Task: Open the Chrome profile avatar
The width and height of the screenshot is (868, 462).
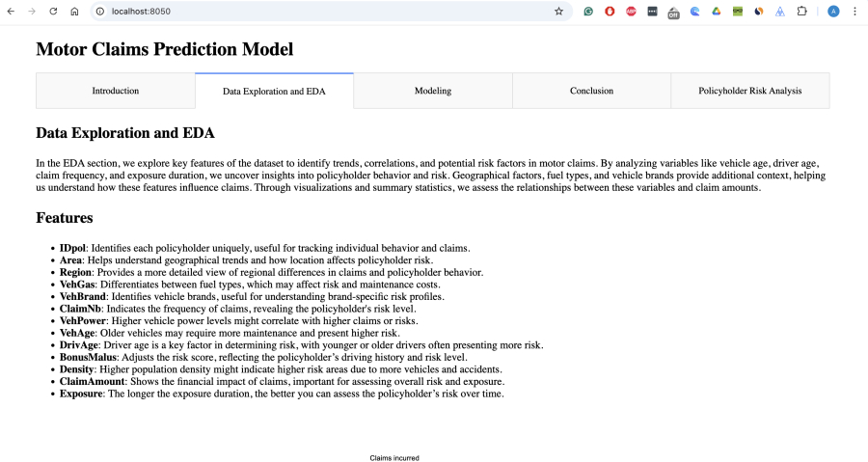Action: pos(833,12)
